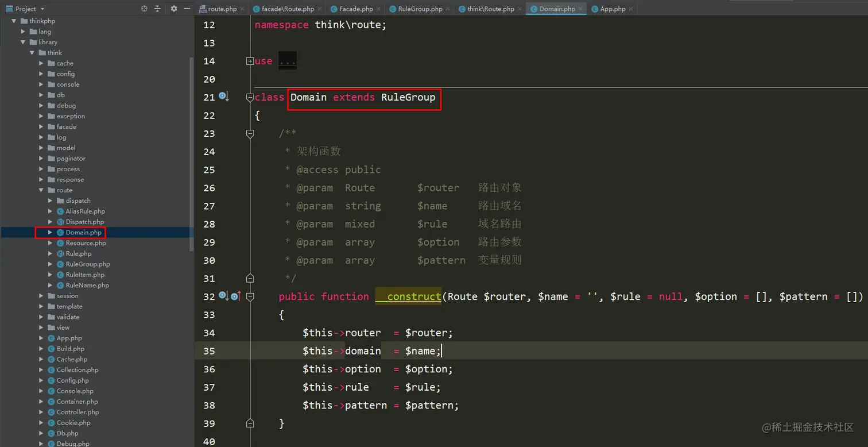The image size is (868, 447).
Task: Click the Collapse All icon in Project panel
Action: point(157,9)
